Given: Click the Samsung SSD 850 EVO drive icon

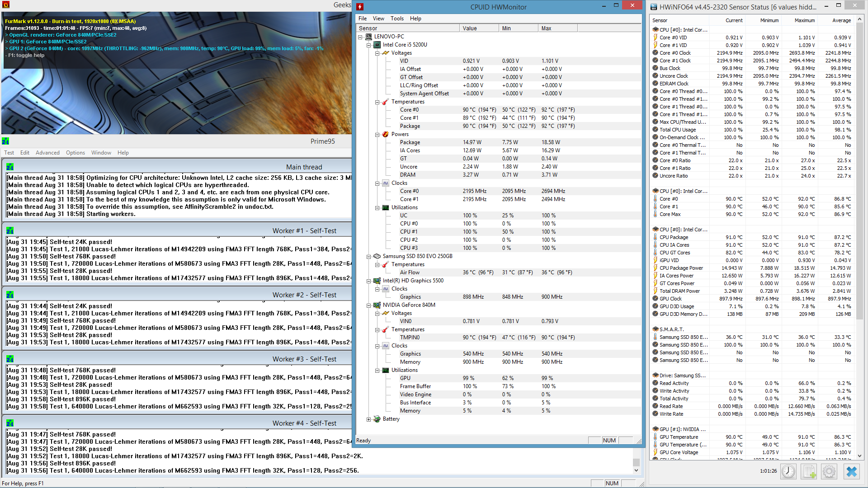Looking at the screenshot, I should (x=377, y=256).
